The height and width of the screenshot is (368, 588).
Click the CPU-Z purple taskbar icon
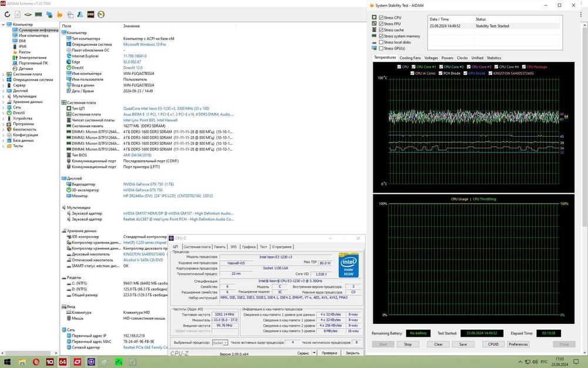(91, 362)
